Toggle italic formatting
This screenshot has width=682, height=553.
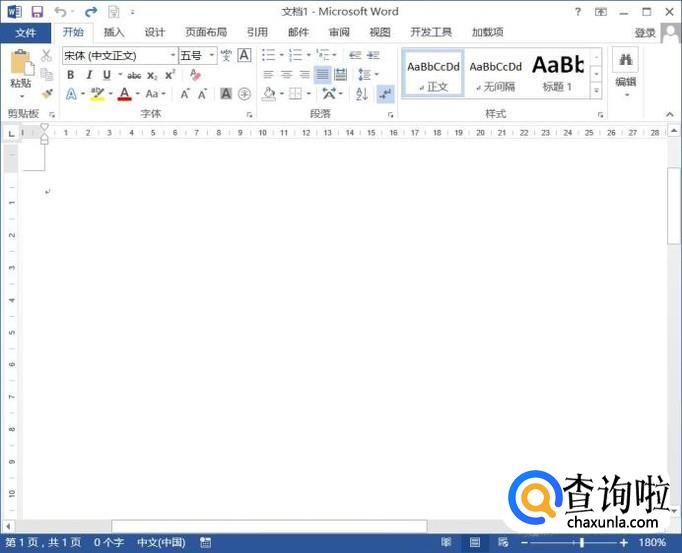pyautogui.click(x=89, y=75)
